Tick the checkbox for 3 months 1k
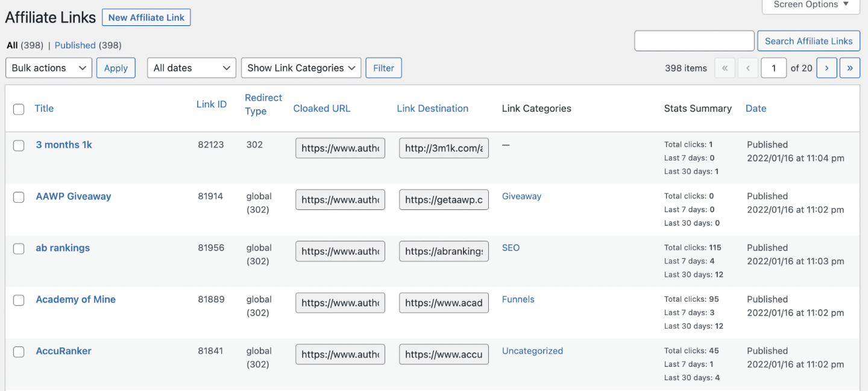This screenshot has height=391, width=868. pos(19,145)
